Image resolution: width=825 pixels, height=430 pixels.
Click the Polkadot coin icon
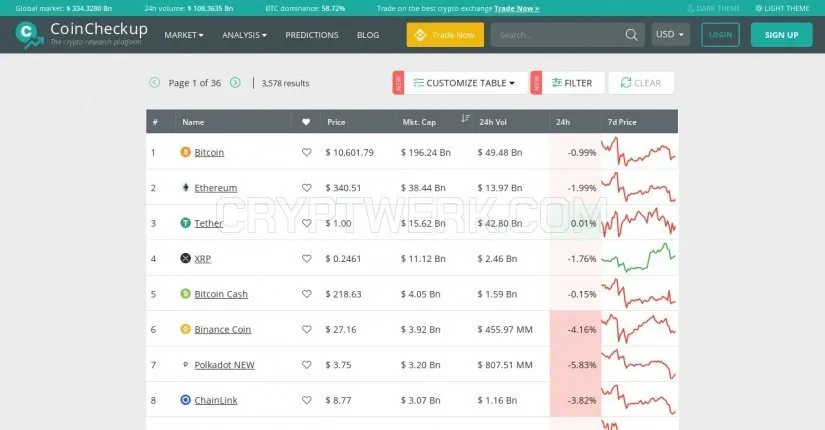[185, 364]
